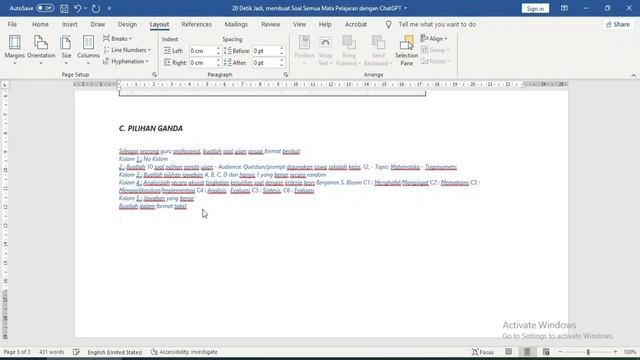The width and height of the screenshot is (640, 360).
Task: Open the document title dropdown
Action: (x=406, y=8)
